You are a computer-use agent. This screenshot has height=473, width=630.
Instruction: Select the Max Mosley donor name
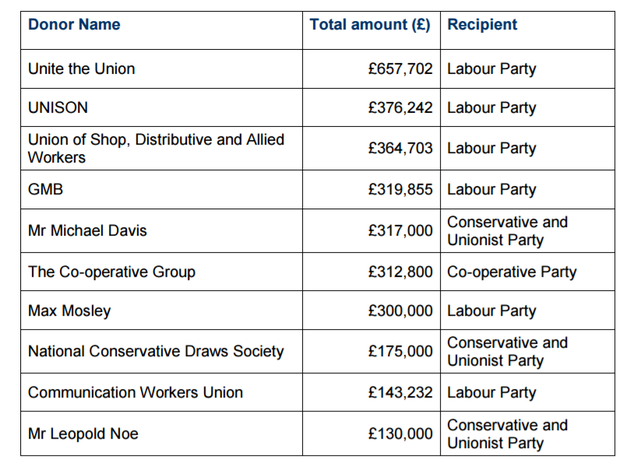(70, 311)
